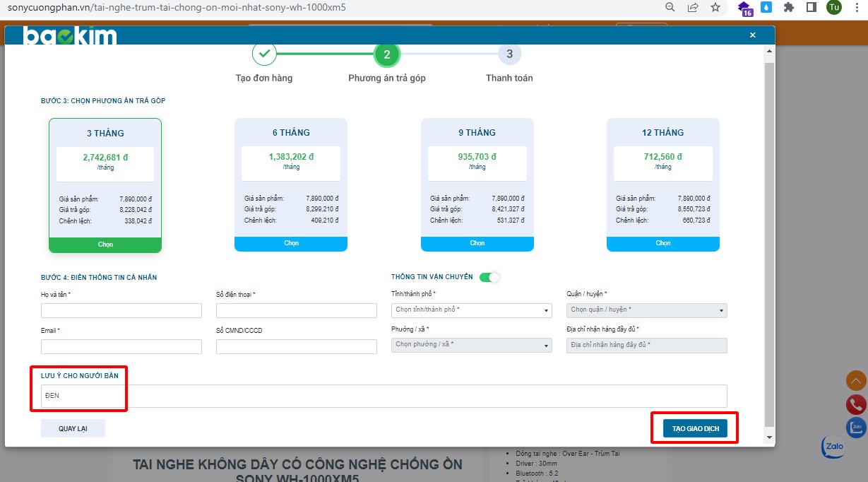
Task: Click the blue water-drop extension icon
Action: tap(767, 8)
